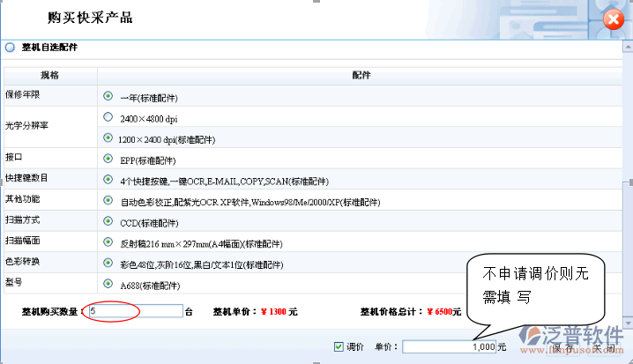Click the 原存 save button

point(562,346)
